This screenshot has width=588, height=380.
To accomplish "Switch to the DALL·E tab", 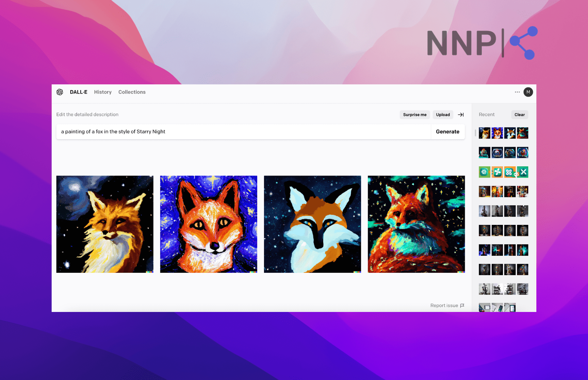I will click(x=79, y=92).
